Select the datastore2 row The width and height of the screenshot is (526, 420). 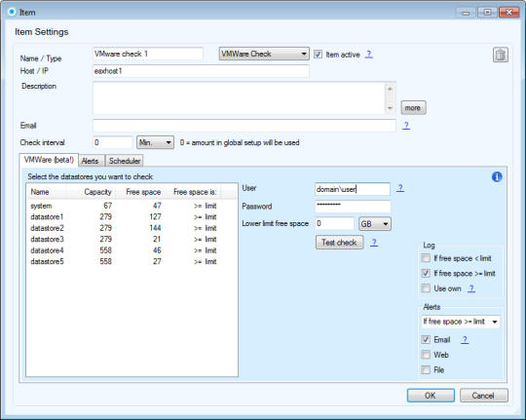pos(124,228)
